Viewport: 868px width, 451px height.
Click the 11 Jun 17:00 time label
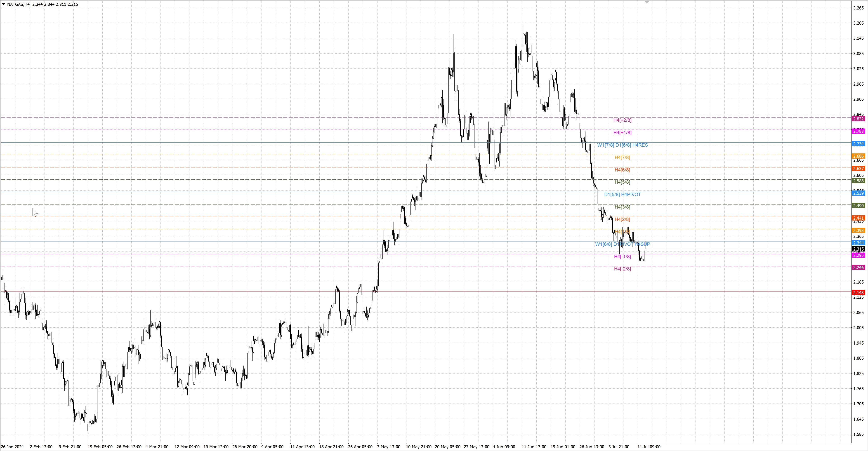click(x=534, y=447)
